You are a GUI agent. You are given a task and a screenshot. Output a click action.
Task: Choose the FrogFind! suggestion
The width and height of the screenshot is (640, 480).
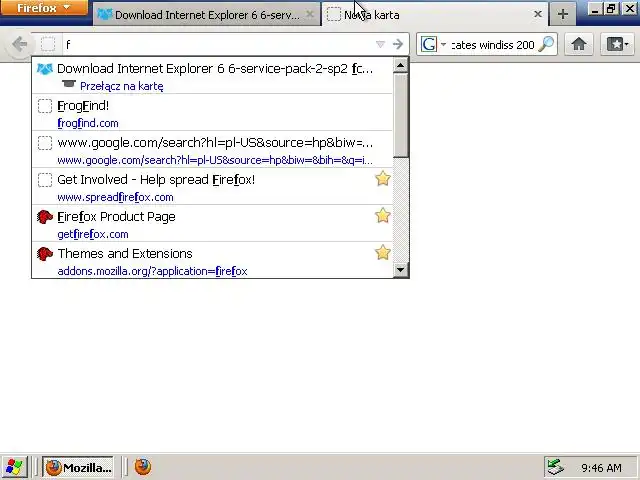point(212,113)
